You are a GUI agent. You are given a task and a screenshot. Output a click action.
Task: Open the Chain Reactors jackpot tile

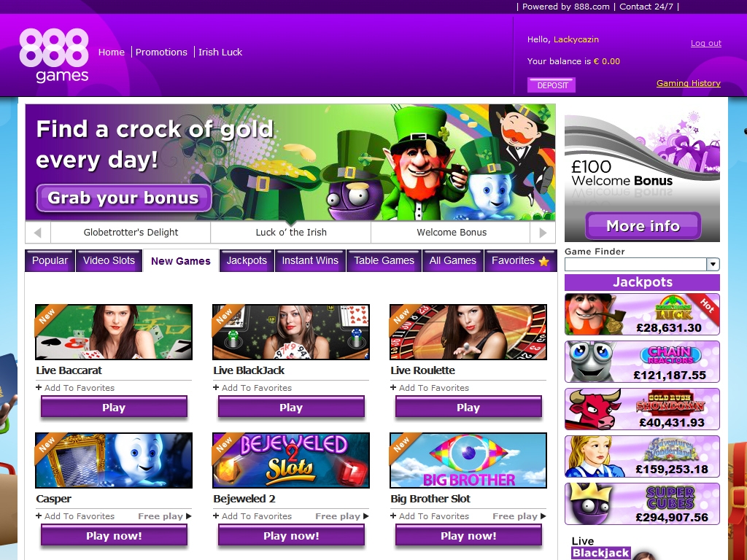click(x=642, y=362)
